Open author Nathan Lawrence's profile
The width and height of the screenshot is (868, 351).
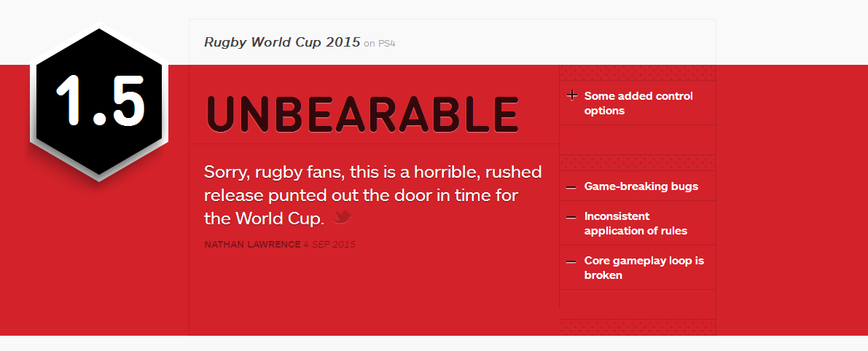click(252, 245)
